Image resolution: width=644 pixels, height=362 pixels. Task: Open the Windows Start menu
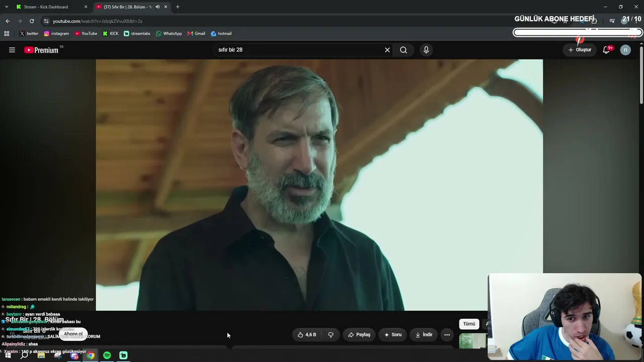8,355
